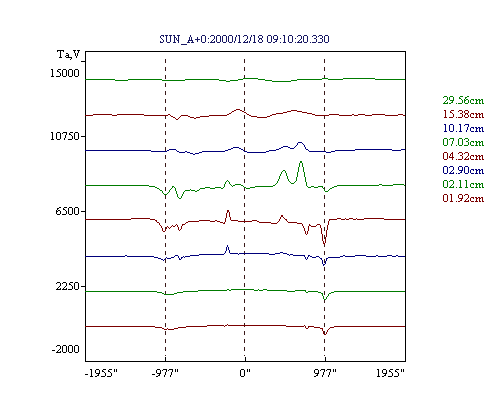Select the 10.17cm legend entry
The image size is (500, 400).
point(463,128)
